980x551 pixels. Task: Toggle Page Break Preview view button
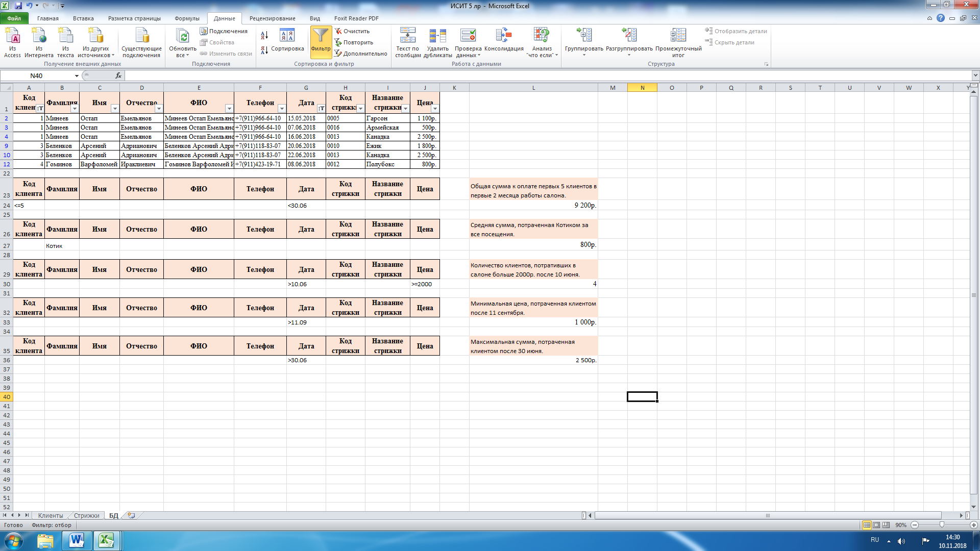886,525
